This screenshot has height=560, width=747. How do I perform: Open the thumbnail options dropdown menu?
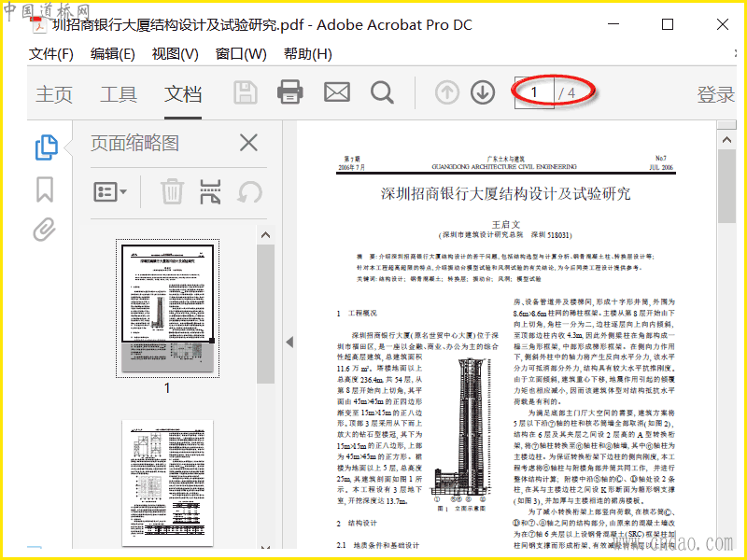coord(110,192)
